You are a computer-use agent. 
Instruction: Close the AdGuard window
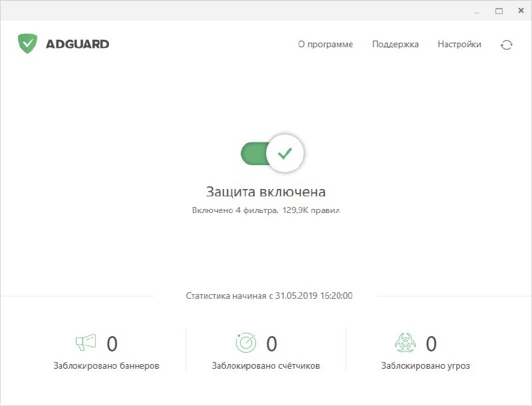521,11
